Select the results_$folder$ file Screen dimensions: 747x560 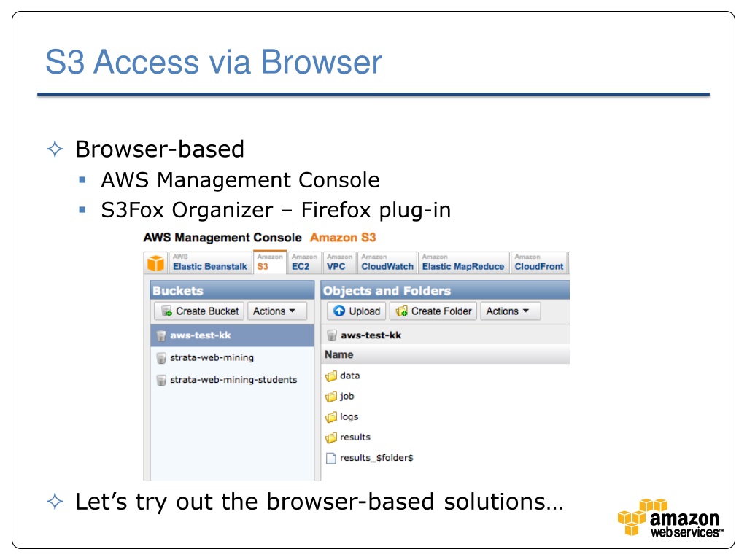point(376,458)
